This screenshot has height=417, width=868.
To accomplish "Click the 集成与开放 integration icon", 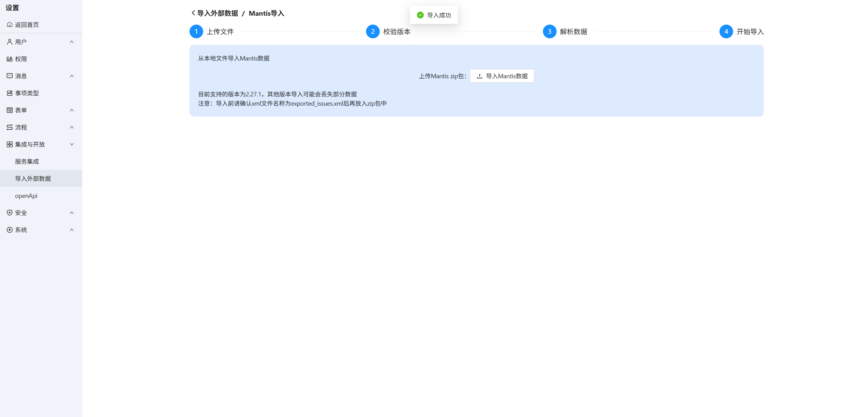I will point(10,144).
